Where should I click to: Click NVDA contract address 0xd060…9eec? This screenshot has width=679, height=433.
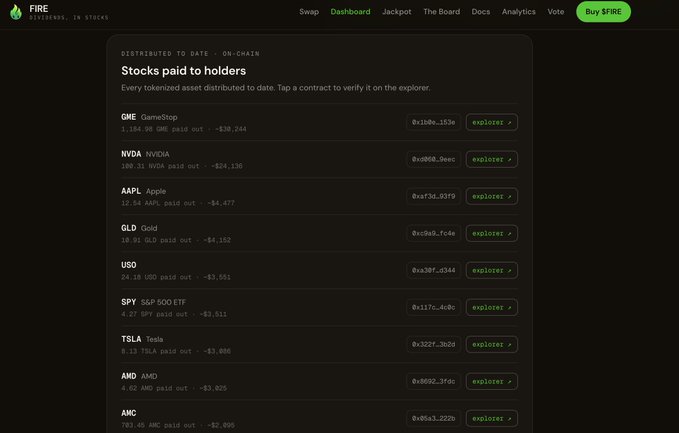[433, 159]
